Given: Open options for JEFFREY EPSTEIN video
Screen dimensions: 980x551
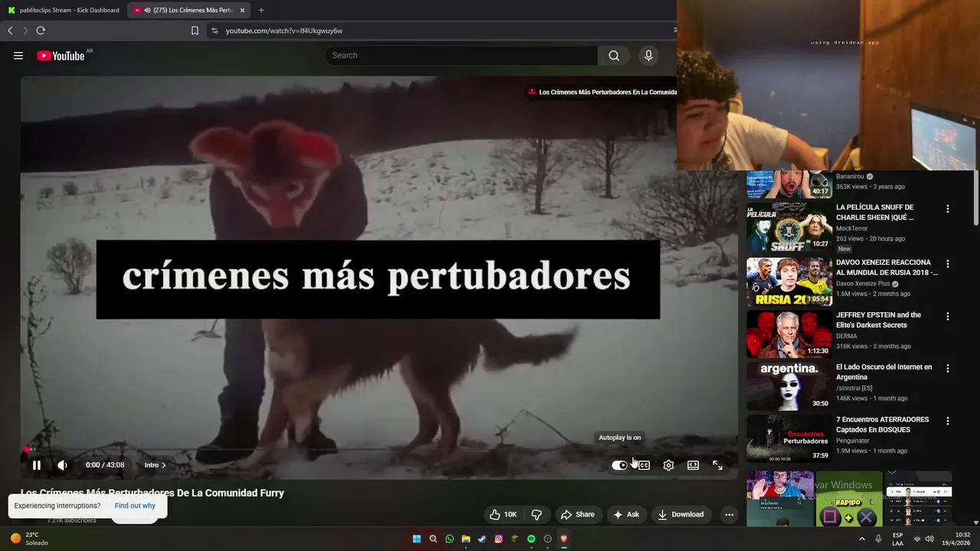Looking at the screenshot, I should [x=948, y=316].
